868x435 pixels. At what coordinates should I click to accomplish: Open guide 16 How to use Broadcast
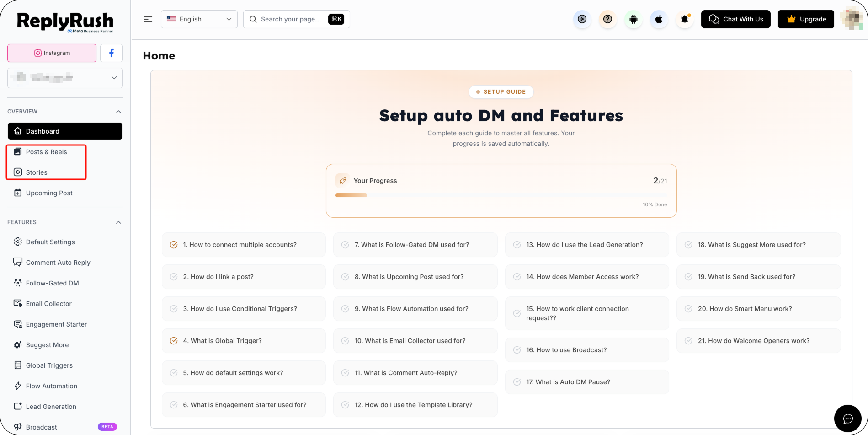[x=587, y=350]
